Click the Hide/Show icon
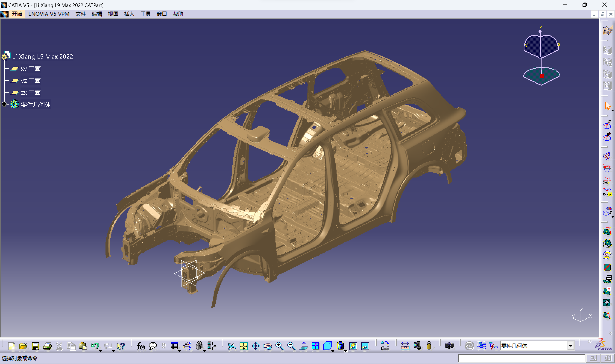The width and height of the screenshot is (615, 364). (353, 346)
